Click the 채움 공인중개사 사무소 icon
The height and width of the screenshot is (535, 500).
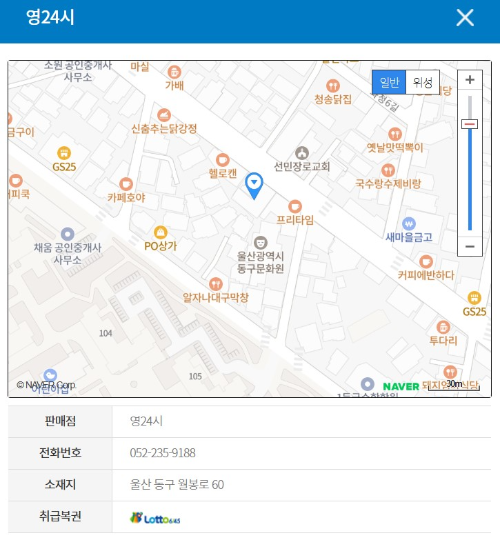[67, 234]
